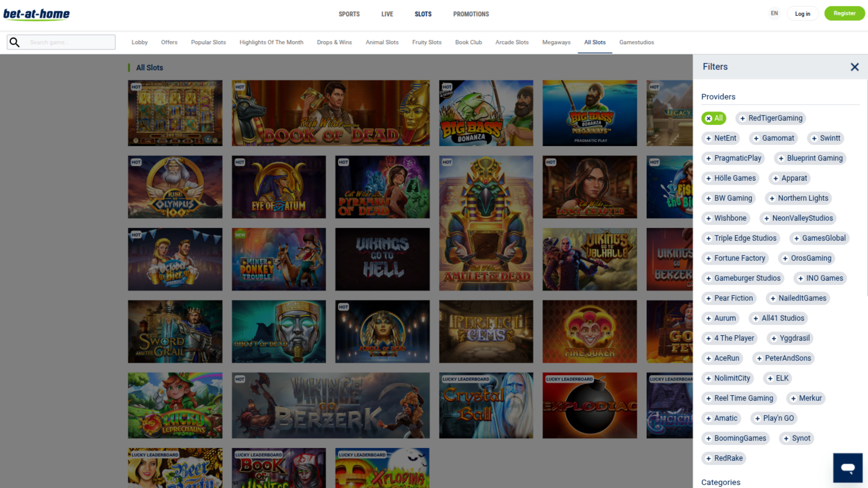Enable the Play'n GO provider filter
Viewport: 868px width, 488px height.
click(x=774, y=418)
